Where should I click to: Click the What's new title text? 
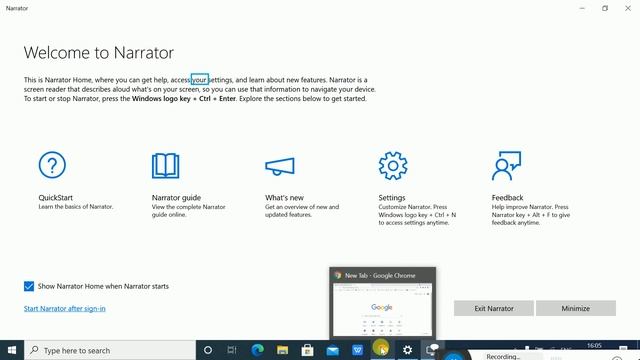click(284, 198)
